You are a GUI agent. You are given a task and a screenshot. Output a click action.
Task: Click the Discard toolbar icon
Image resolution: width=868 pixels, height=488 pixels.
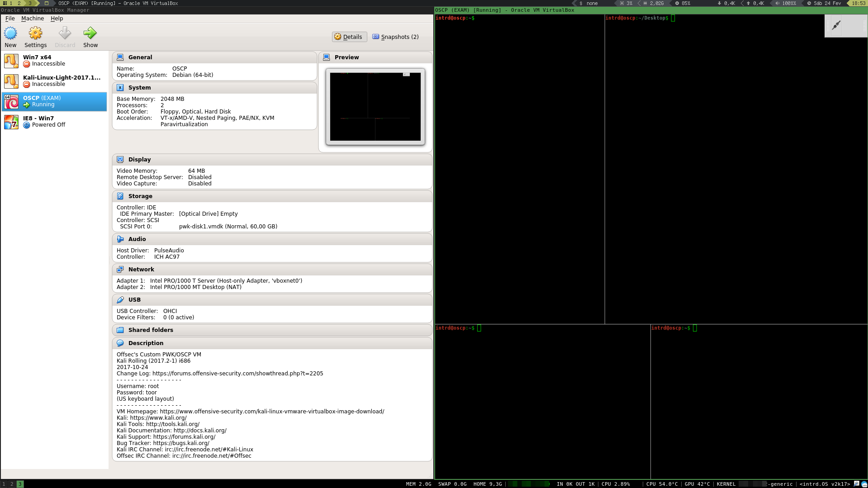pyautogui.click(x=65, y=33)
